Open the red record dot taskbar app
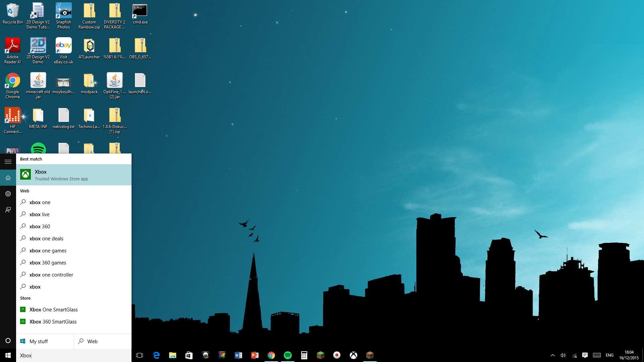The width and height of the screenshot is (644, 362). 337,355
